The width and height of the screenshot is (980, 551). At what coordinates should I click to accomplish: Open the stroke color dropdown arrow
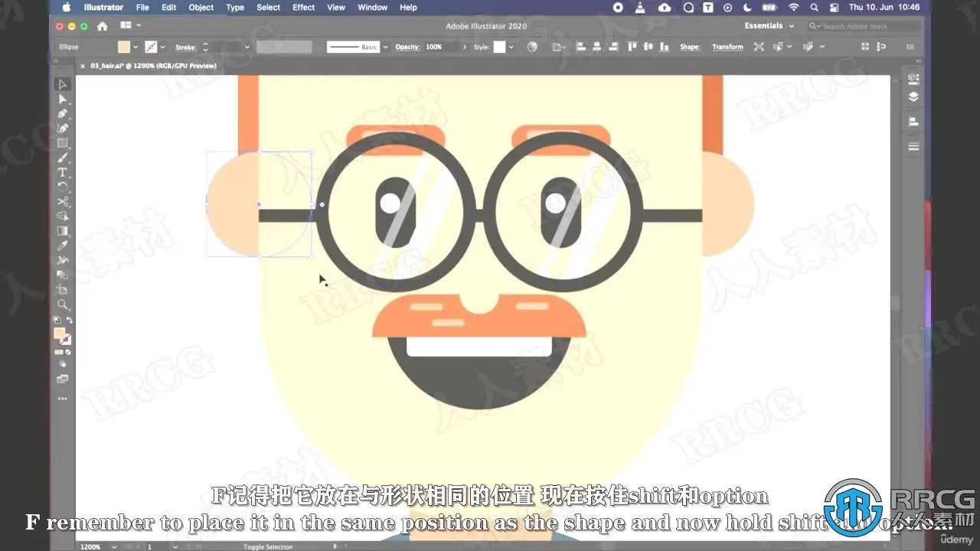(164, 47)
